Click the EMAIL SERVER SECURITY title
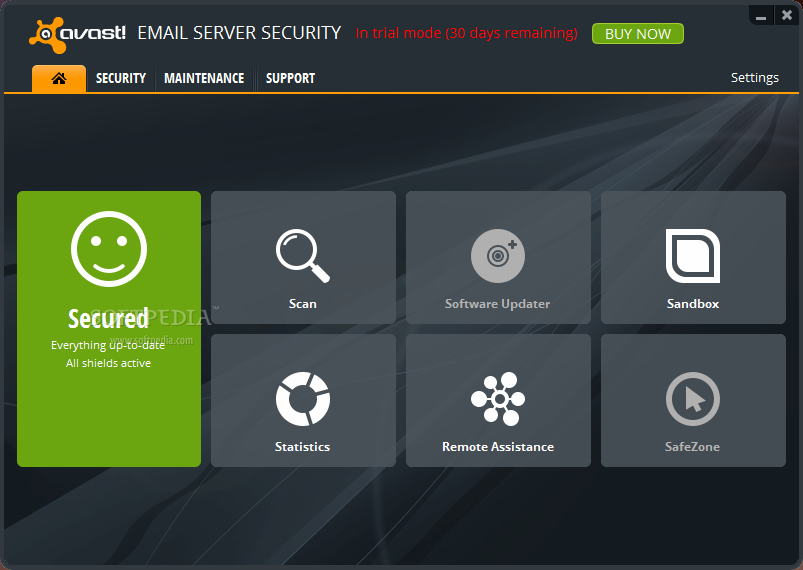The image size is (803, 570). (239, 33)
